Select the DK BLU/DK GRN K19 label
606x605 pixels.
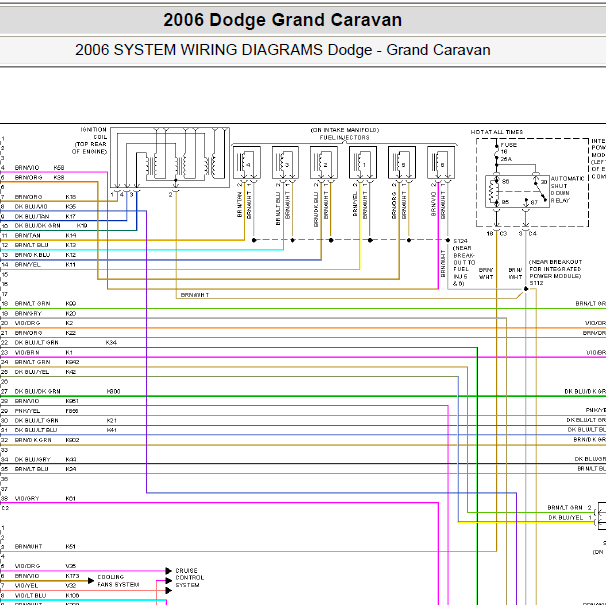[x=51, y=226]
